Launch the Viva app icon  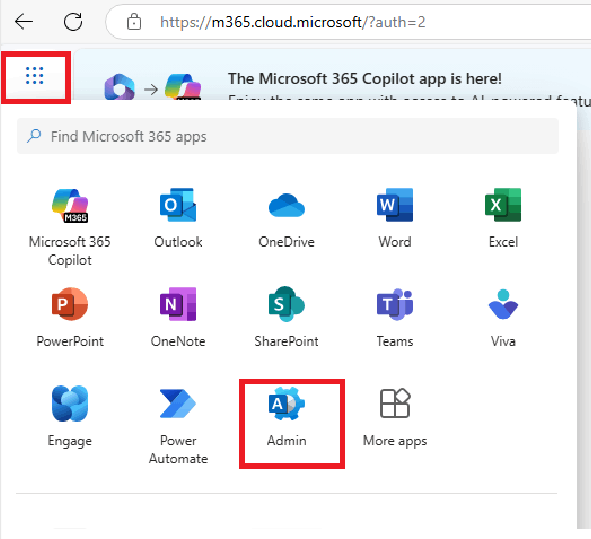[503, 304]
